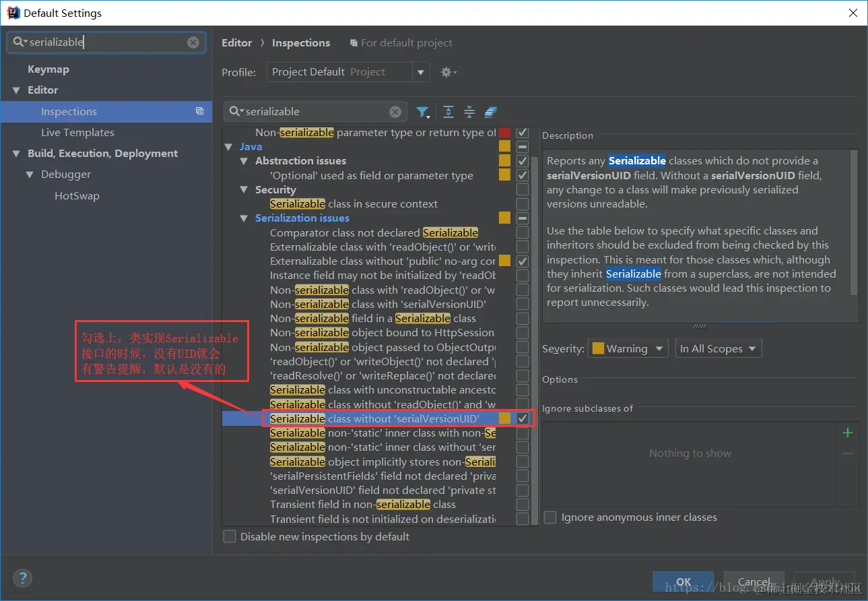Screen dimensions: 868x601
Task: Select 'serialPersistentFields' field not declared row
Action: [x=382, y=476]
